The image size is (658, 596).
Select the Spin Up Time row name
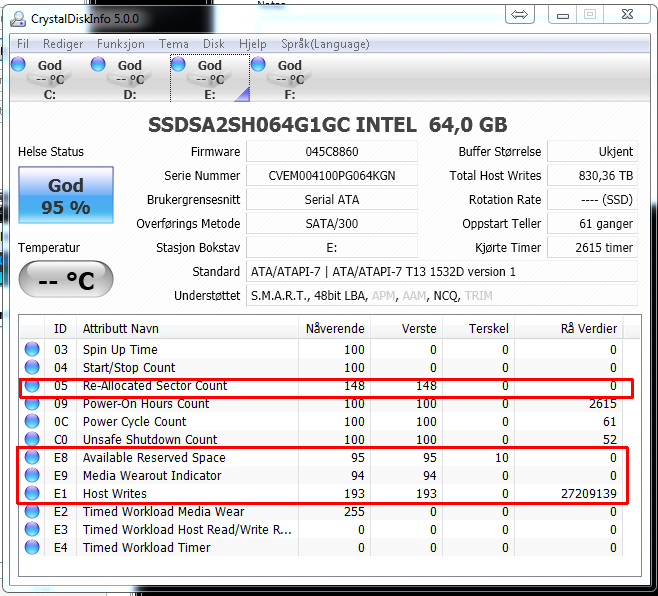click(120, 349)
